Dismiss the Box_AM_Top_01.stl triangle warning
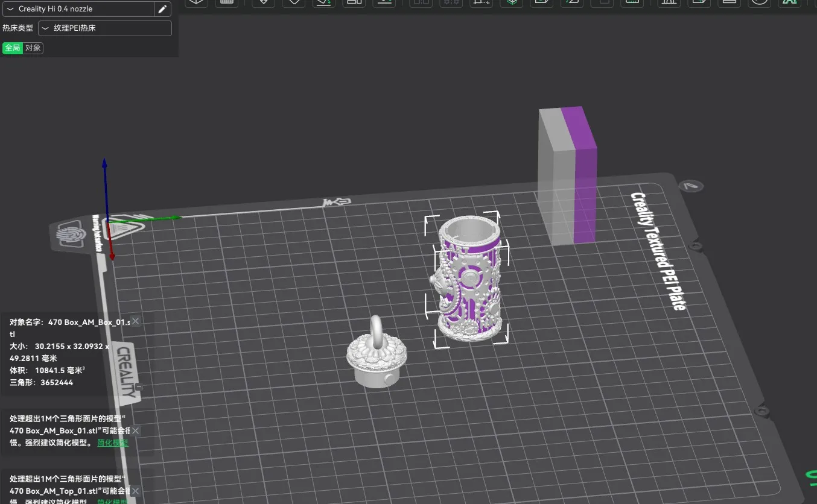817x504 pixels. pyautogui.click(x=136, y=491)
